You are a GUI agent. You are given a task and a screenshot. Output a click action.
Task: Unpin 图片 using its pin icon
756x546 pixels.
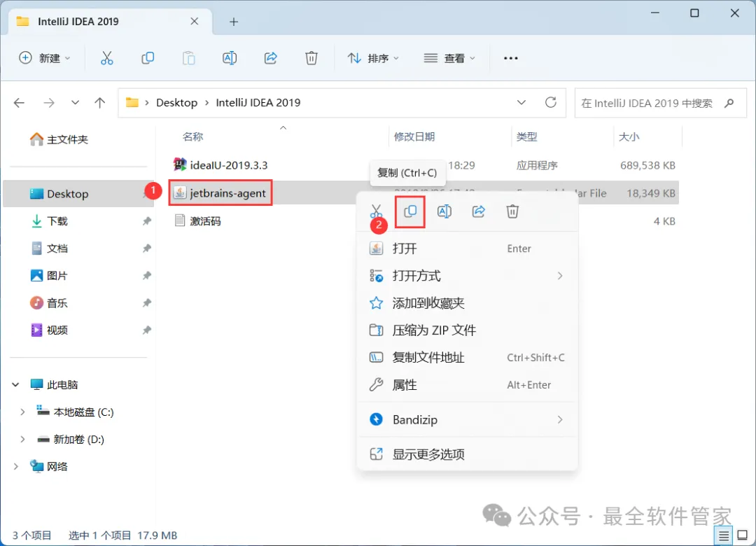tap(146, 276)
